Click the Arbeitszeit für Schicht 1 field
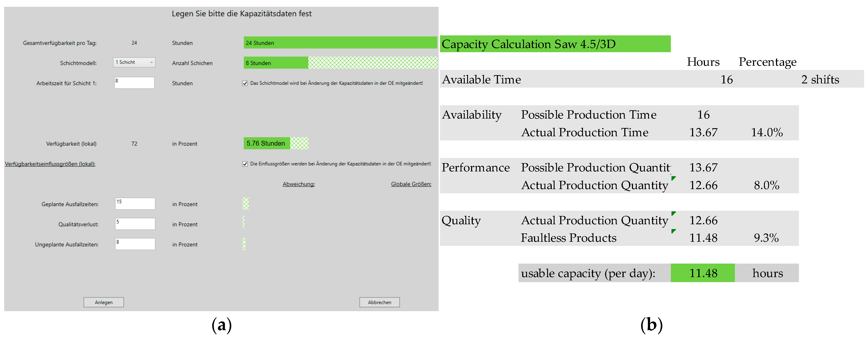868x340 pixels. (134, 83)
